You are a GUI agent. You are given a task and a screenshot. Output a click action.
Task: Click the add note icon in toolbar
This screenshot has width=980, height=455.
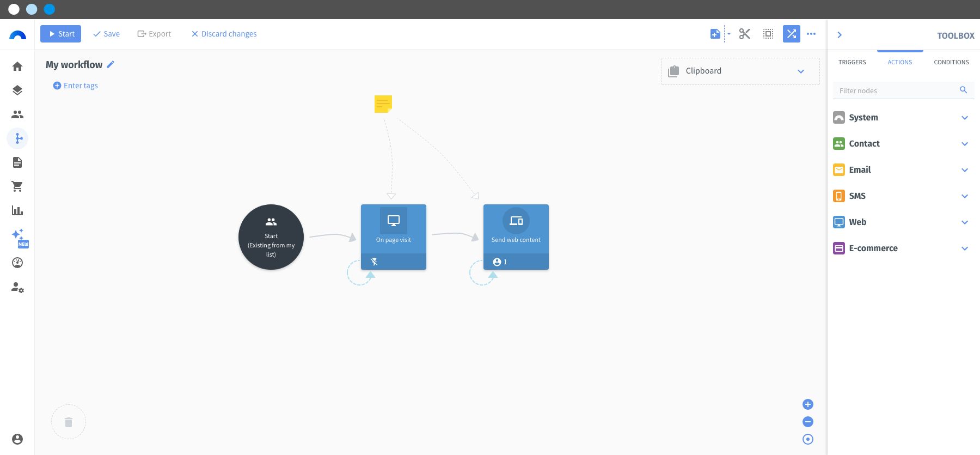[x=715, y=34]
